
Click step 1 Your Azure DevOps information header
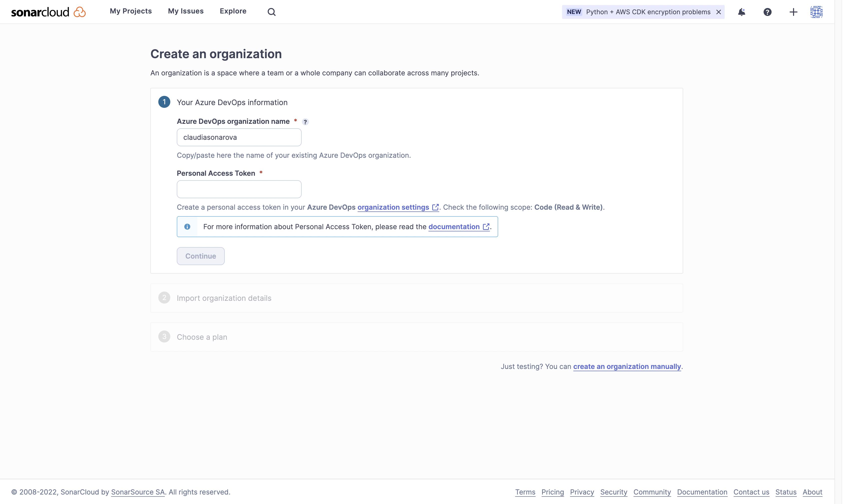coord(232,102)
